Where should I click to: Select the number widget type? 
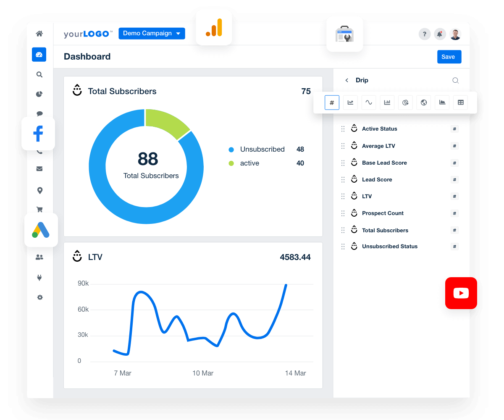332,102
